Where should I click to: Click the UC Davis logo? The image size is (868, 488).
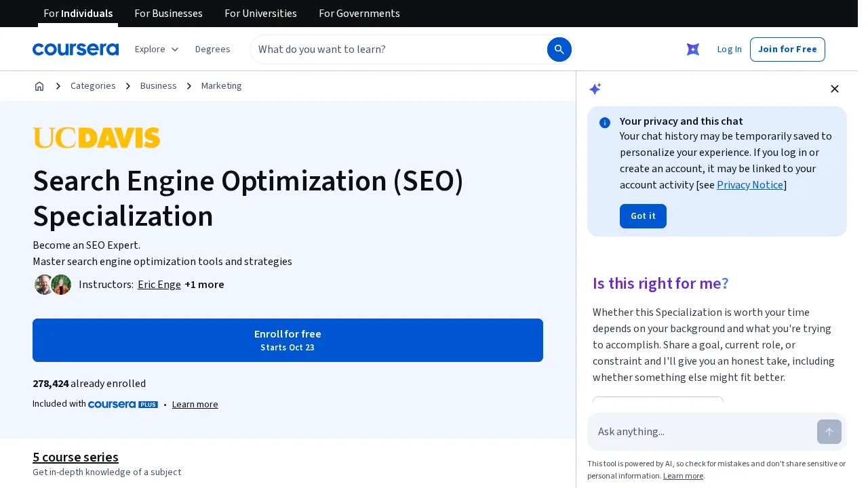(x=96, y=138)
